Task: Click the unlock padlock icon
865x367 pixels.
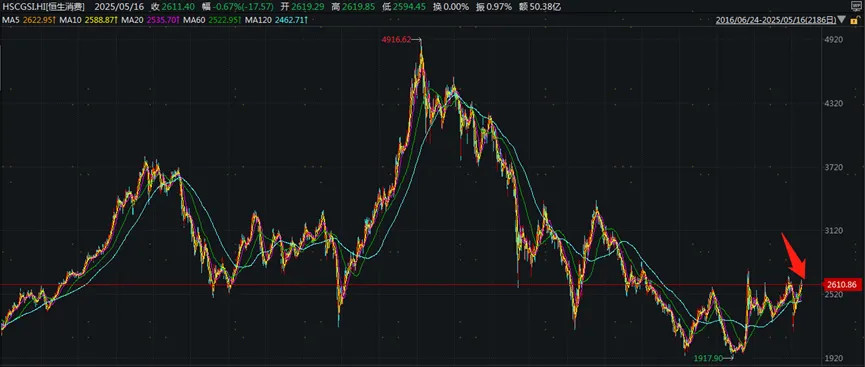Action: [x=855, y=20]
